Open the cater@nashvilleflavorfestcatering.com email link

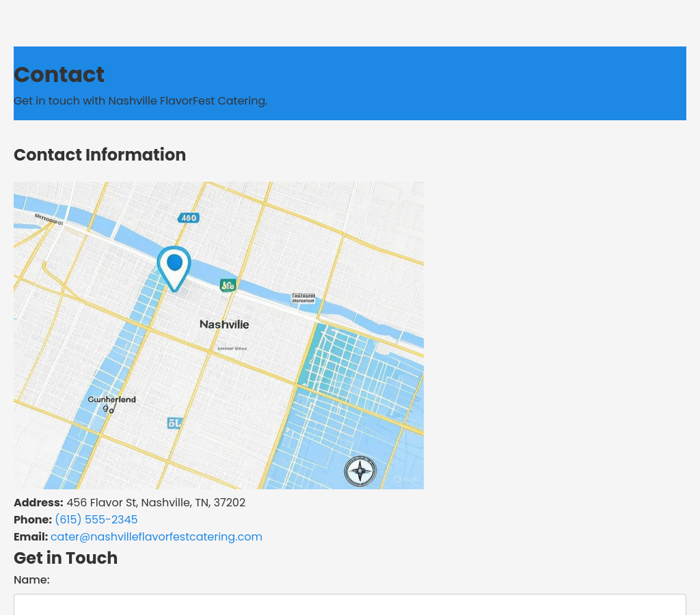click(156, 537)
